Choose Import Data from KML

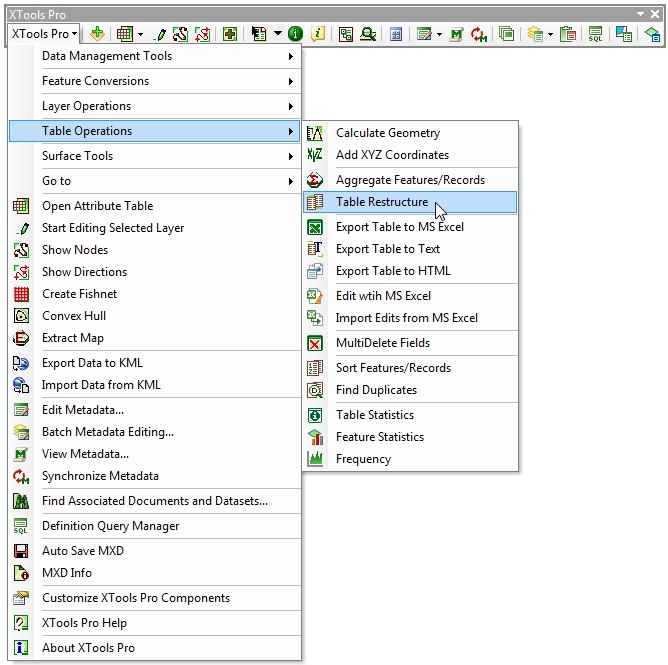155,385
